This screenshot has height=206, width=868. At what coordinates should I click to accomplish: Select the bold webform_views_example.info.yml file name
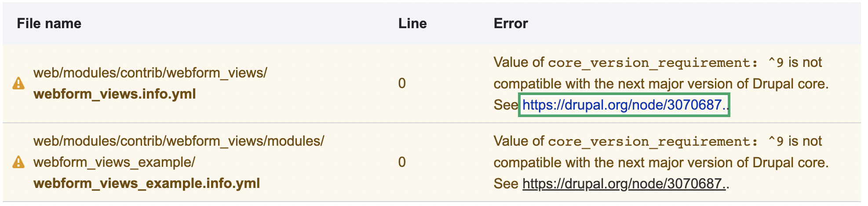coord(146,183)
